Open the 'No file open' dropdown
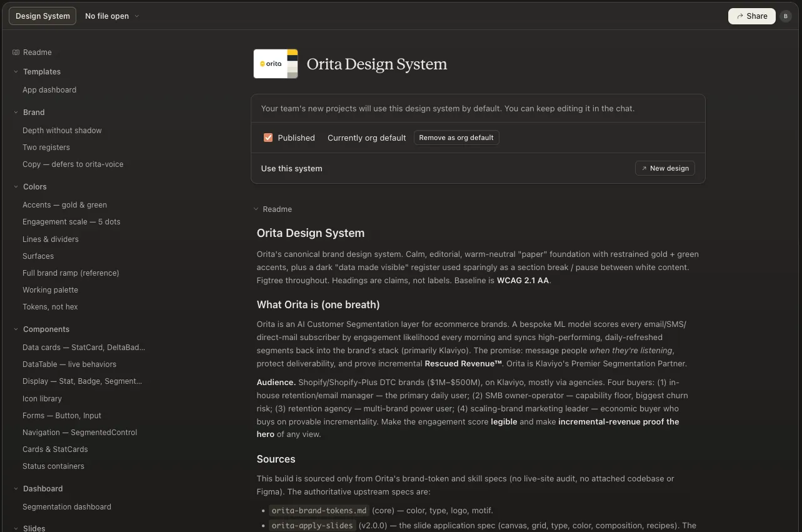 112,16
